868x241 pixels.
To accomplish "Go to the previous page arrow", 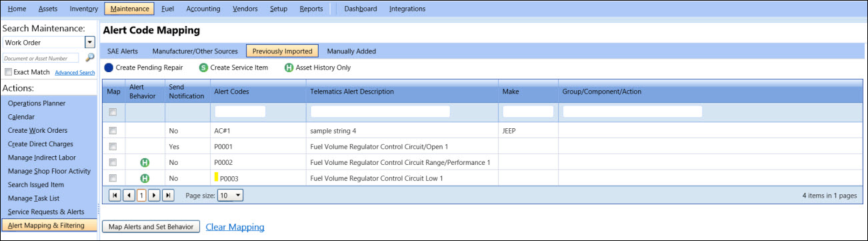I will 128,196.
